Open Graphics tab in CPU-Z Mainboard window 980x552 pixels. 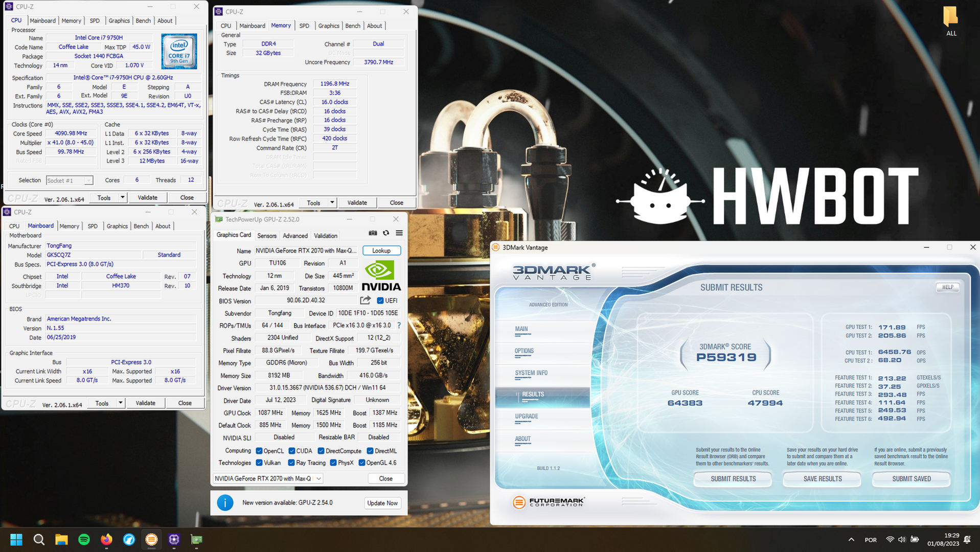click(117, 226)
